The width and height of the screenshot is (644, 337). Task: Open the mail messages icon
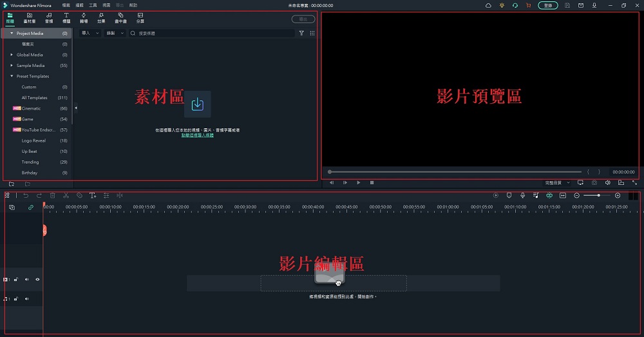(x=581, y=5)
